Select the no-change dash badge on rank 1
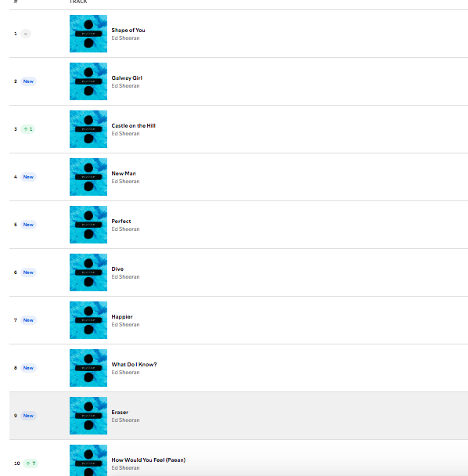This screenshot has width=468, height=476. (26, 34)
